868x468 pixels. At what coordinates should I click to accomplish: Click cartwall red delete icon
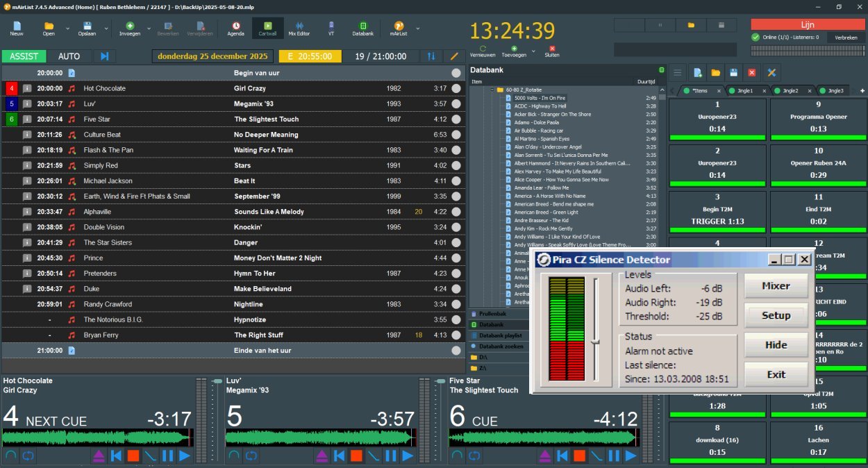coord(752,72)
